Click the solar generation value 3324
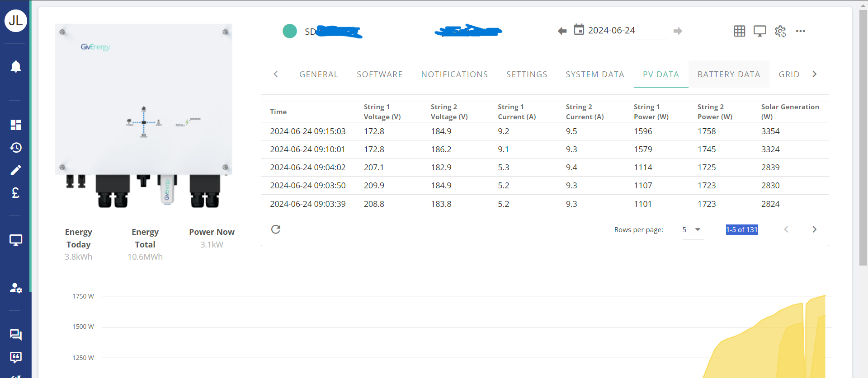The height and width of the screenshot is (378, 868). pos(770,149)
